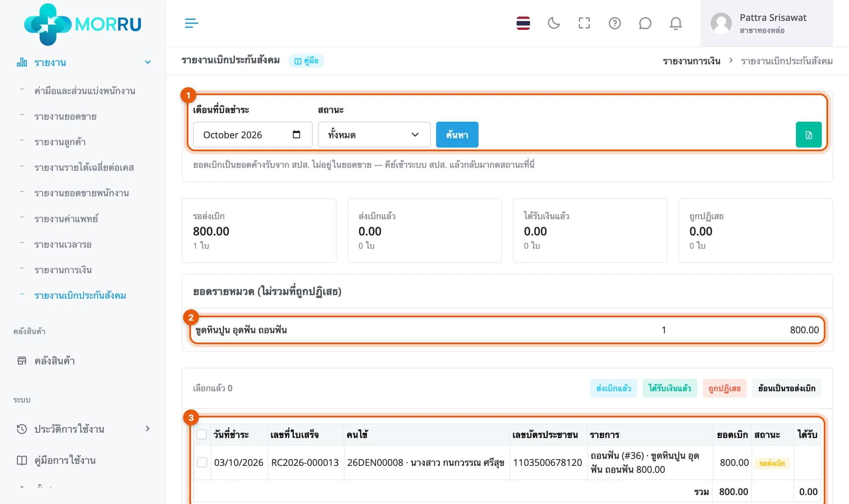Click the คู่มือการใช้งาน book icon
This screenshot has height=504, width=849.
tap(22, 460)
